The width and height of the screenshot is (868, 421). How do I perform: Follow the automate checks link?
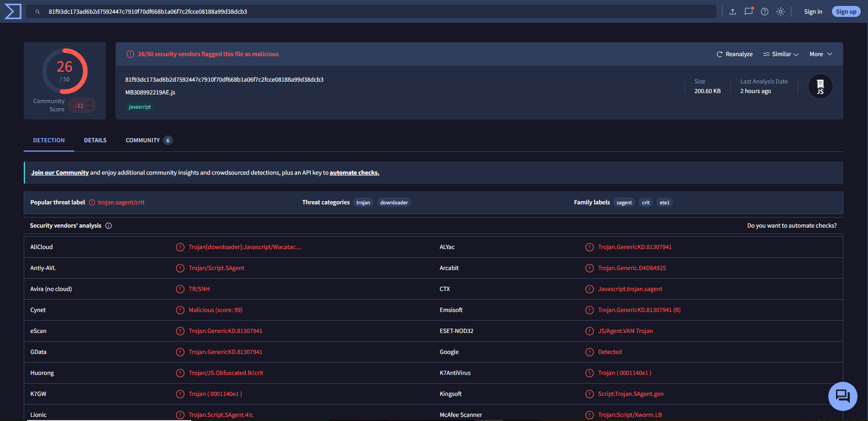(354, 173)
